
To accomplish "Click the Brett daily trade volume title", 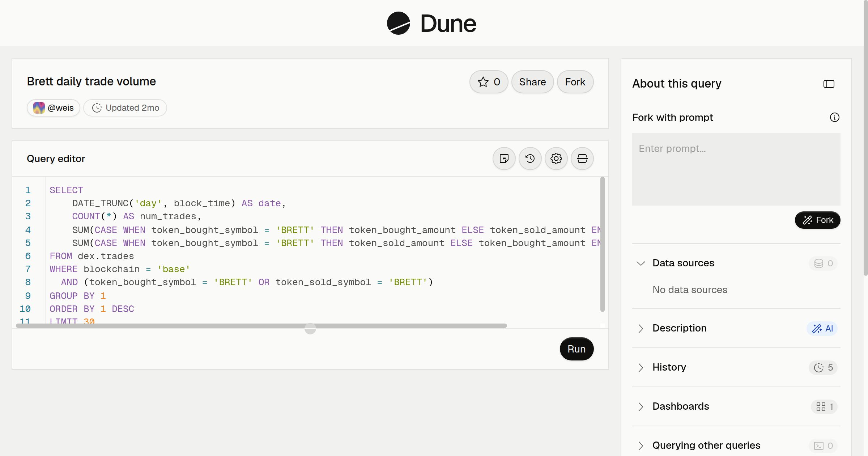I will (x=92, y=81).
